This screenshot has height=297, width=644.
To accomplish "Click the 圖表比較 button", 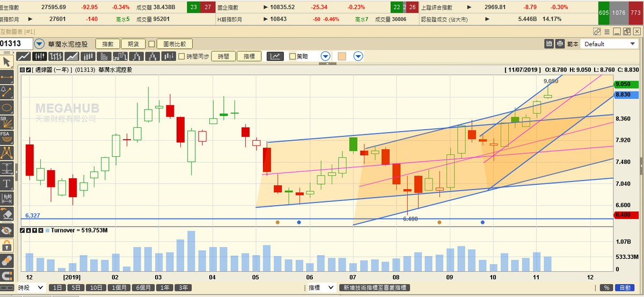I will (174, 44).
